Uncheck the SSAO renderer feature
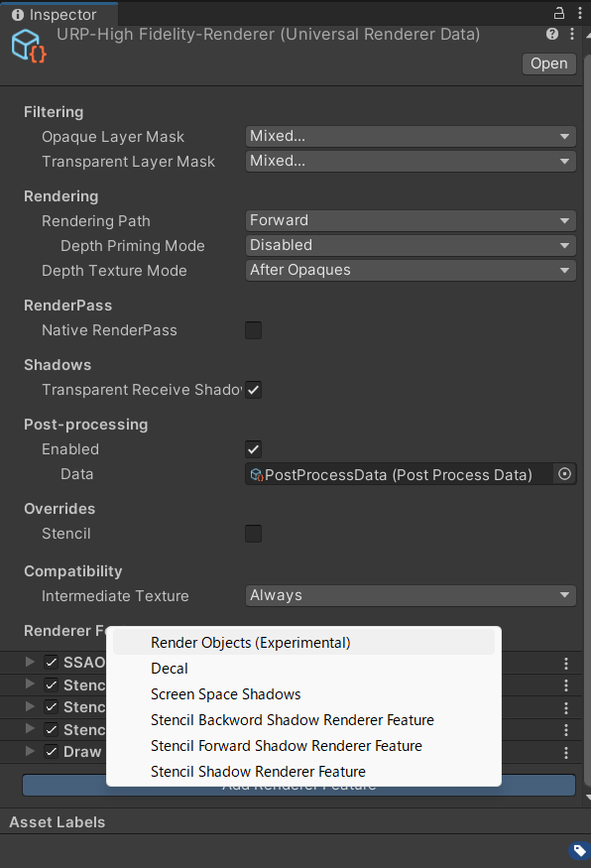591x868 pixels. 52,663
